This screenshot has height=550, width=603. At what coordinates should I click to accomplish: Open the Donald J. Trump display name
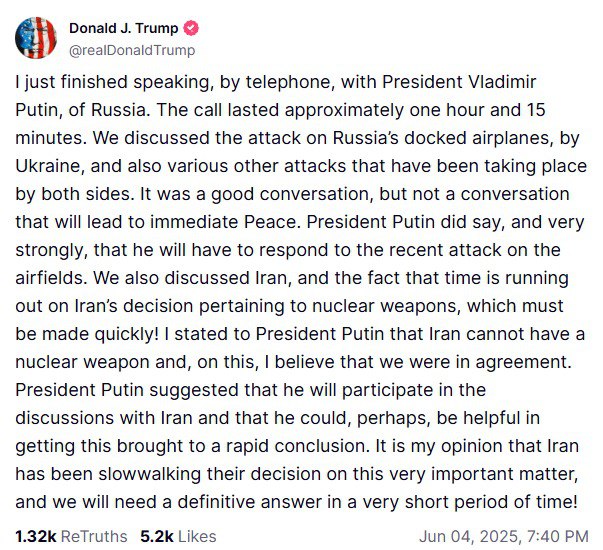click(123, 28)
